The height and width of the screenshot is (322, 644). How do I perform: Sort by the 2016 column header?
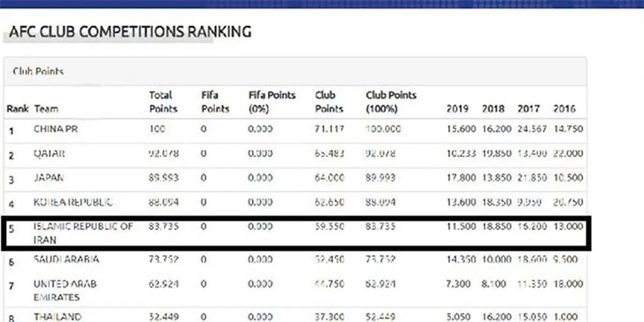(x=565, y=109)
